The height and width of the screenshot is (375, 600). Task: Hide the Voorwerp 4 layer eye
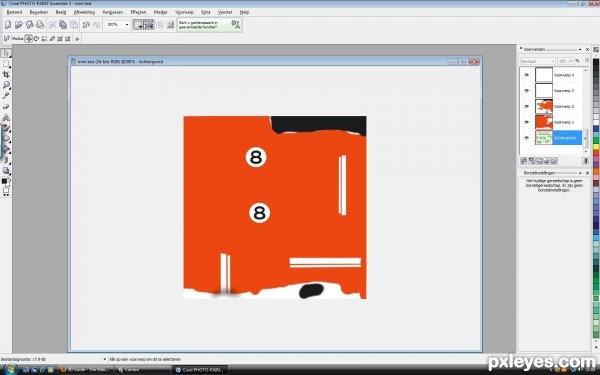pos(527,75)
